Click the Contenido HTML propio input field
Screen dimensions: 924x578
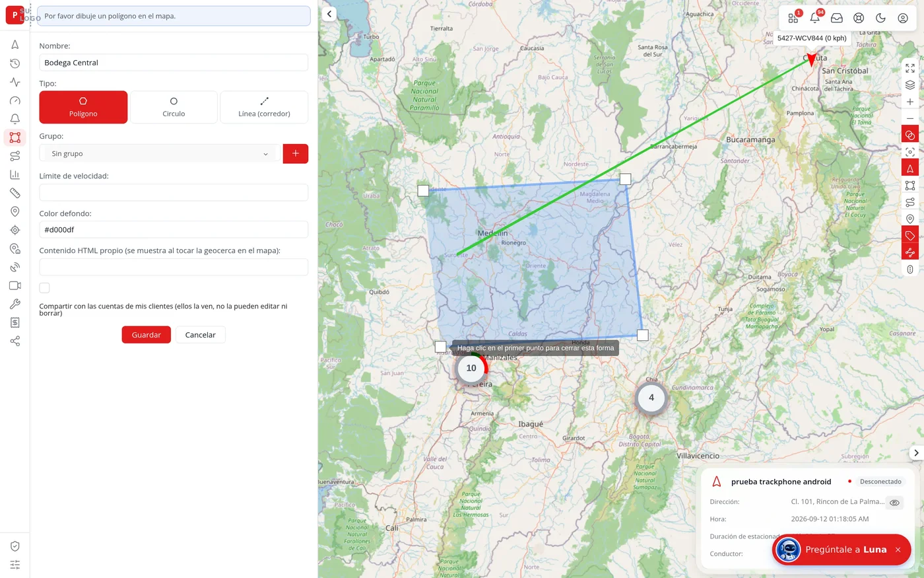174,267
